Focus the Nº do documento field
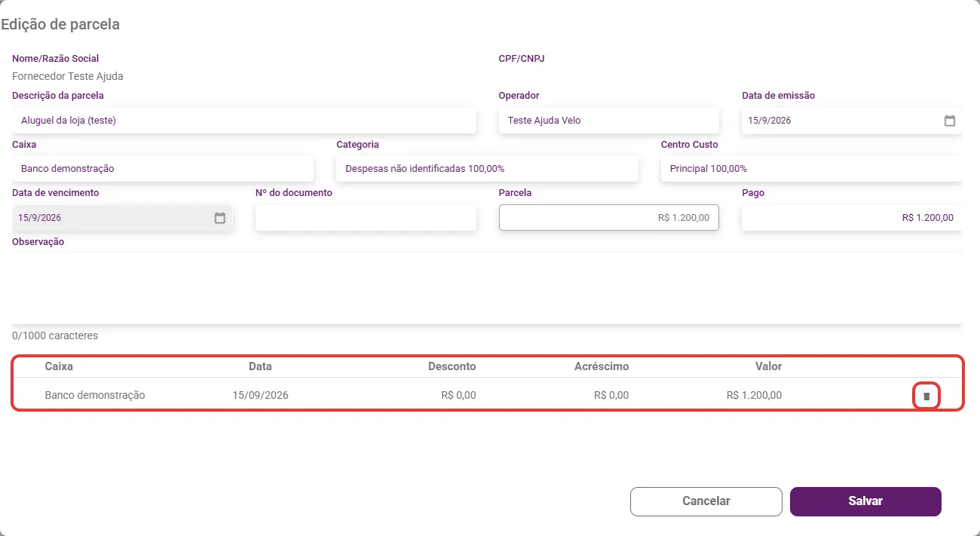Viewport: 980px width, 536px height. pyautogui.click(x=366, y=218)
